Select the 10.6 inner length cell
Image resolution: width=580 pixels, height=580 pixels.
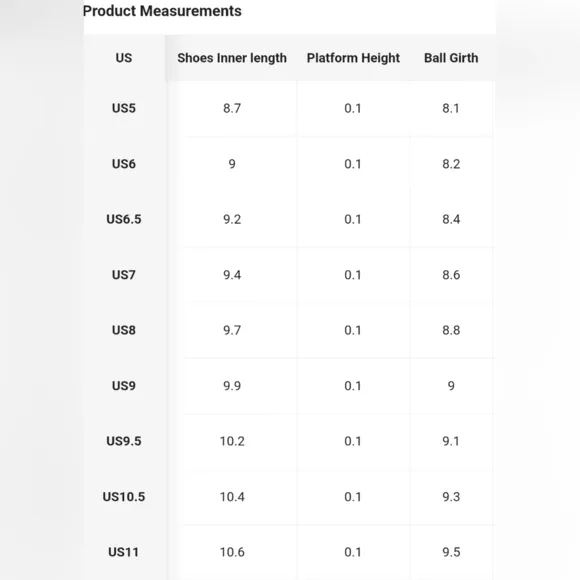tap(232, 552)
